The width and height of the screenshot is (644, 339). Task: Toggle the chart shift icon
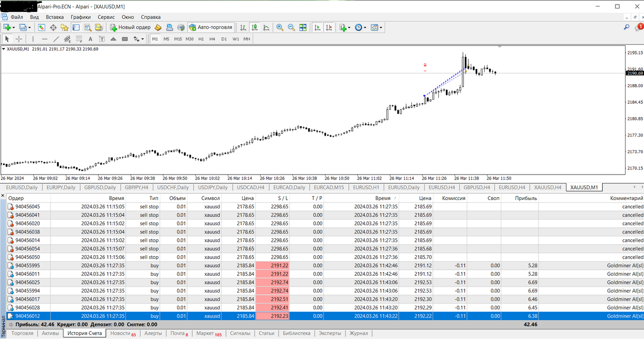coord(328,27)
